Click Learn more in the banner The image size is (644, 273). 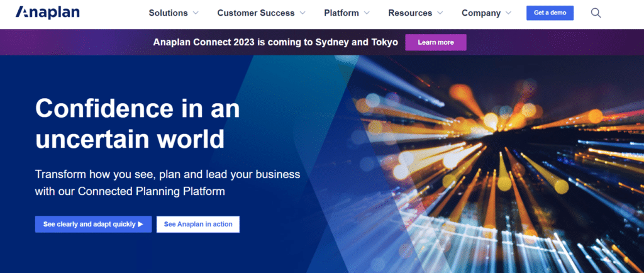pyautogui.click(x=436, y=42)
